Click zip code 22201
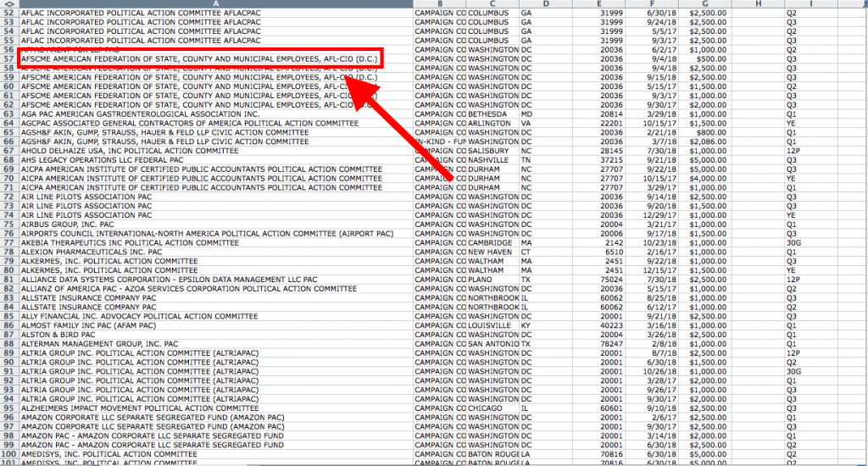Viewport: 868px width, 466px height. [599, 123]
